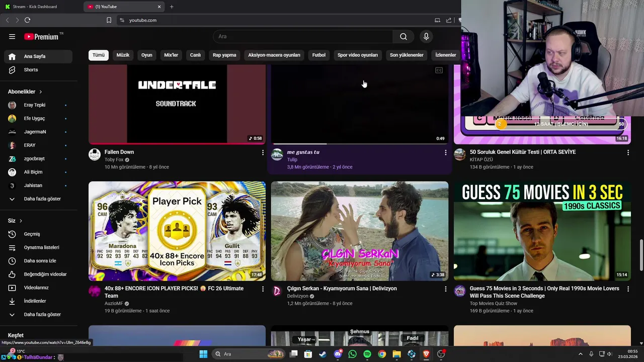Open Ali Biçim subscription channel
Image resolution: width=644 pixels, height=362 pixels.
point(38,172)
